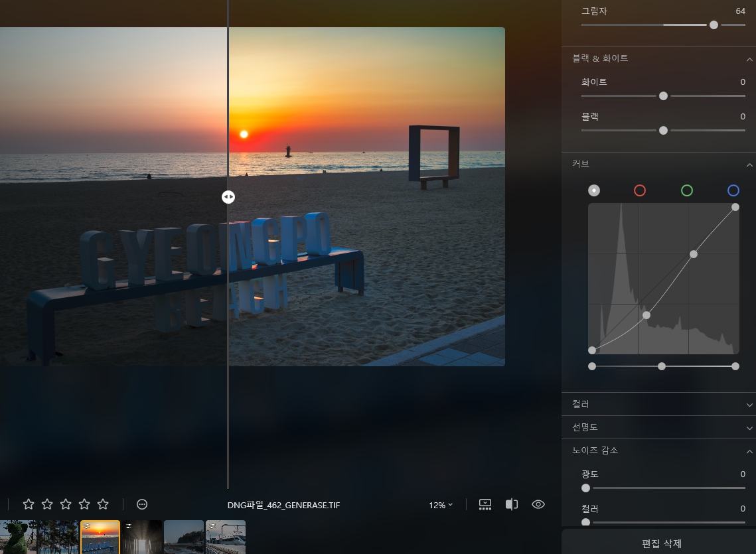Click the 화이트 slider handle
Viewport: 756px width, 554px height.
pos(664,96)
